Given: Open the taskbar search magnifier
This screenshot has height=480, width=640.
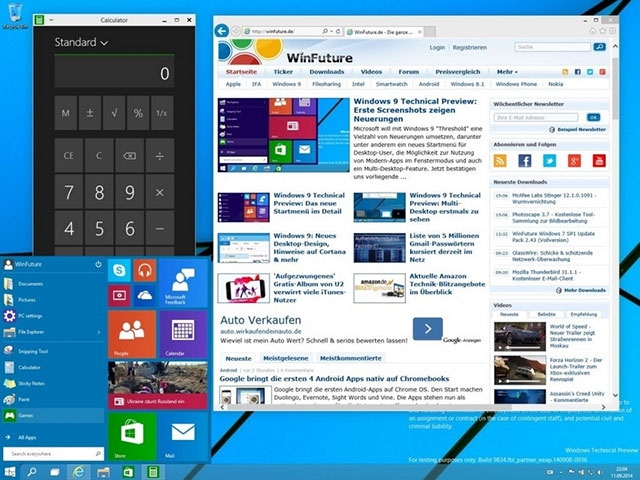Looking at the screenshot, I should (x=31, y=472).
